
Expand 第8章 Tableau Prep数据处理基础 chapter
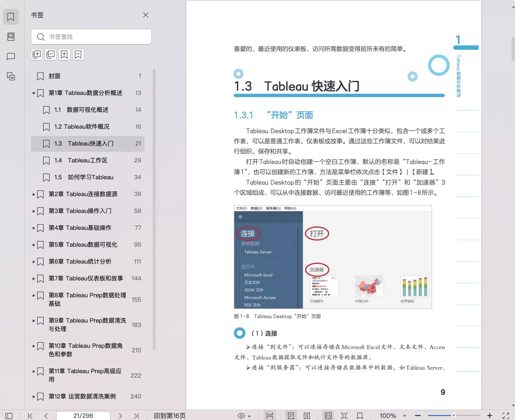tap(33, 295)
